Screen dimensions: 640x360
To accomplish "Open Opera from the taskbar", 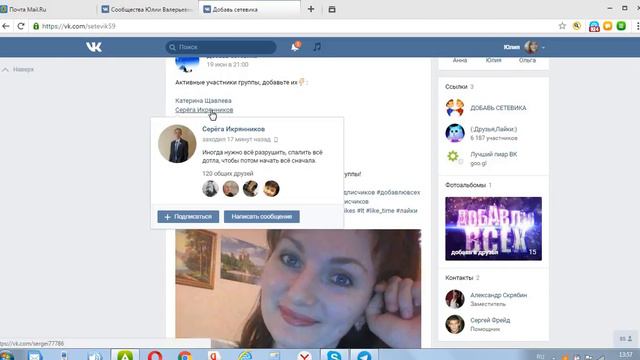I will 155,356.
